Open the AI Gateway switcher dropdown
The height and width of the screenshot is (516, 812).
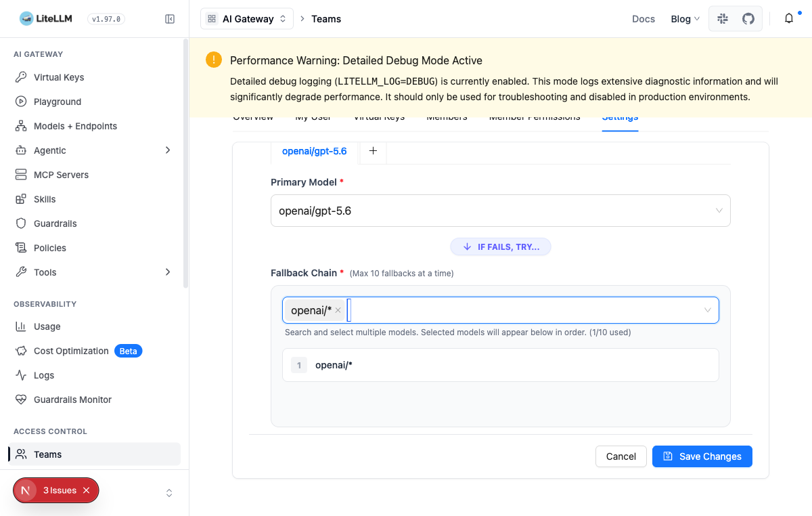[247, 19]
